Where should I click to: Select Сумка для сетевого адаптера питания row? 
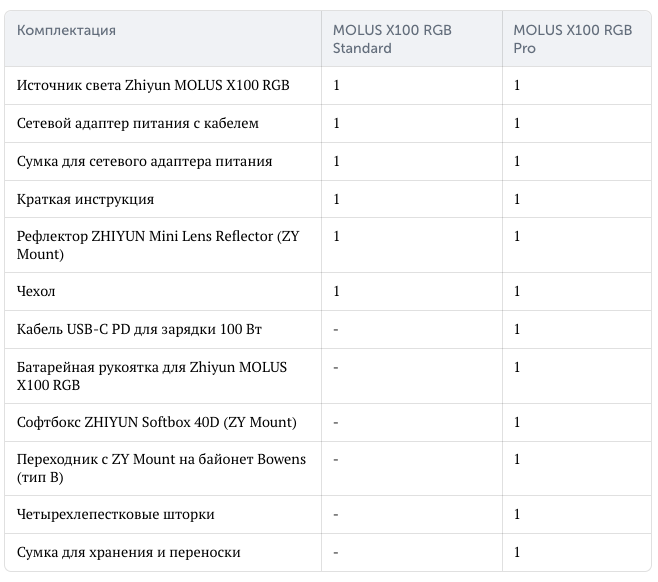coord(328,162)
